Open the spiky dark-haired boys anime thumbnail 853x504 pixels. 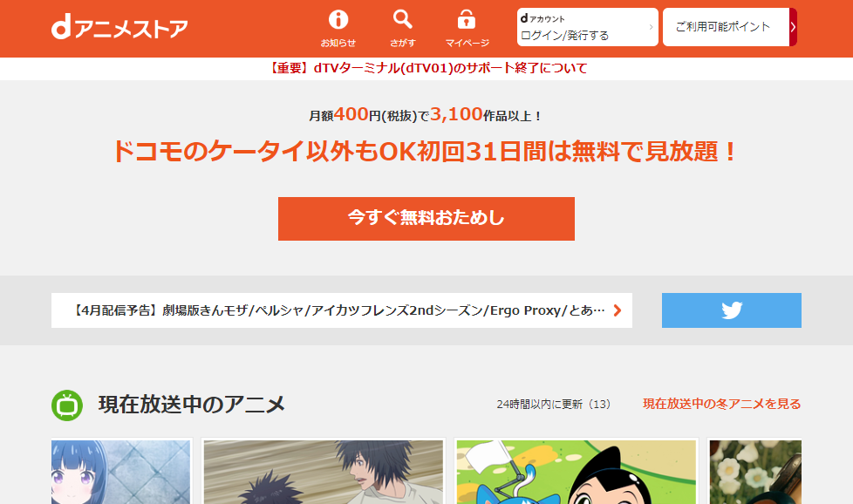tap(323, 472)
